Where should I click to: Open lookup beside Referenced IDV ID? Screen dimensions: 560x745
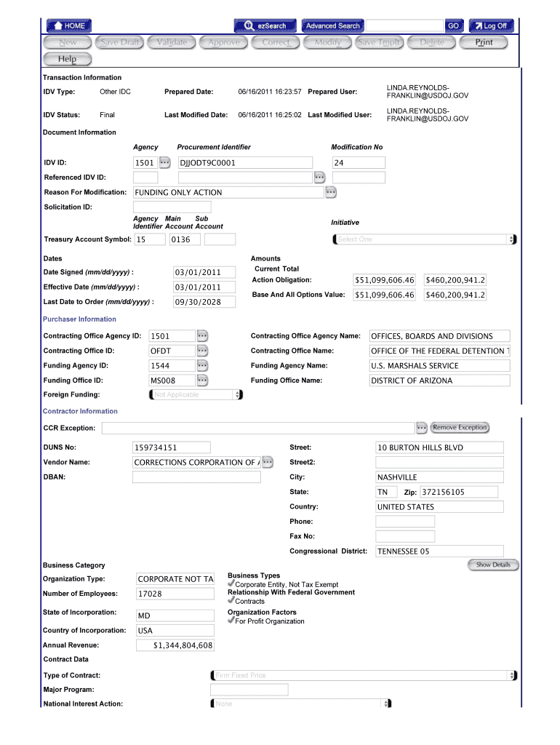pos(319,177)
